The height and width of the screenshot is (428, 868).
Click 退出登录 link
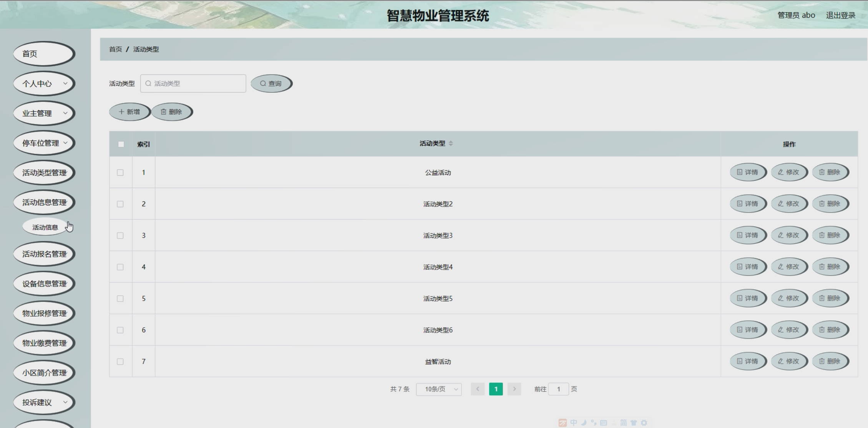tap(840, 15)
